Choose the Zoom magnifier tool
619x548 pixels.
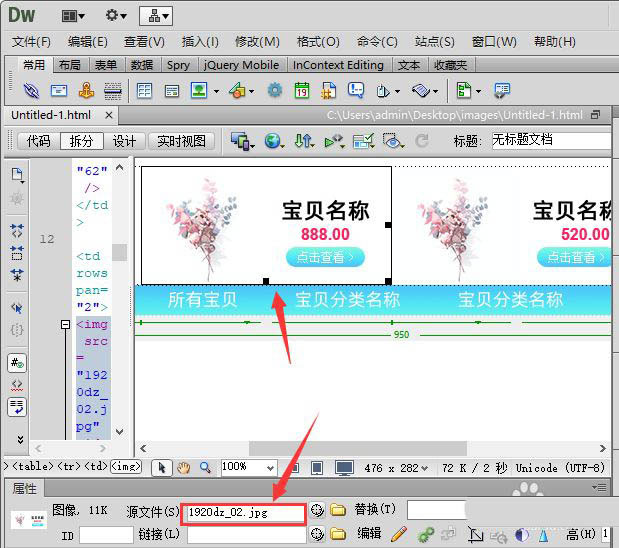[x=205, y=468]
